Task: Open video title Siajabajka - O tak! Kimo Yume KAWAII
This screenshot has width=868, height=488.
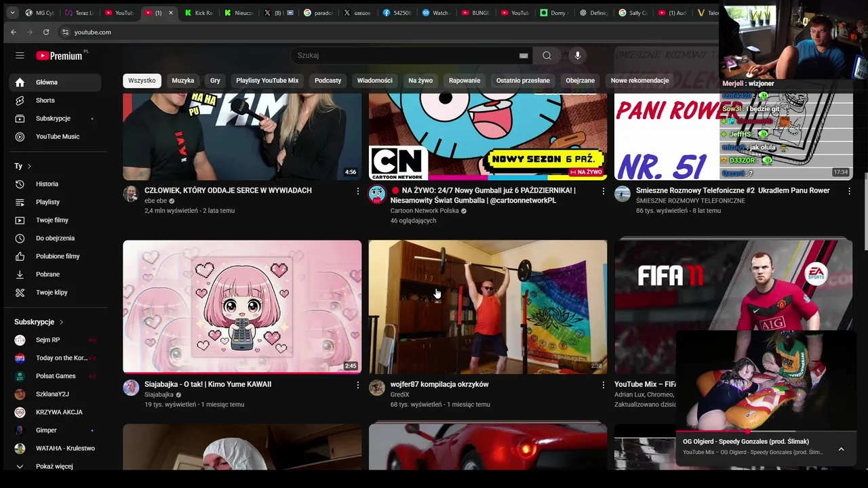Action: pos(208,384)
